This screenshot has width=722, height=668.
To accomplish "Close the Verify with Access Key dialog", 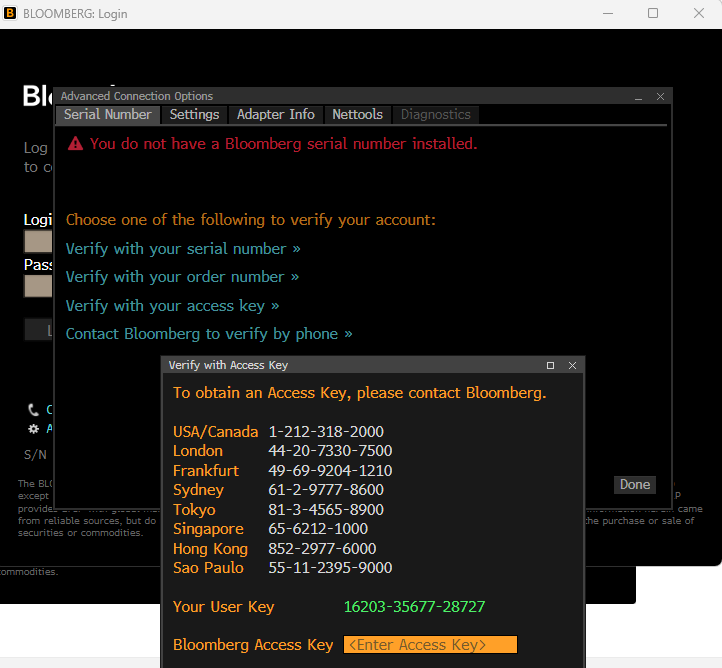I will pos(572,366).
